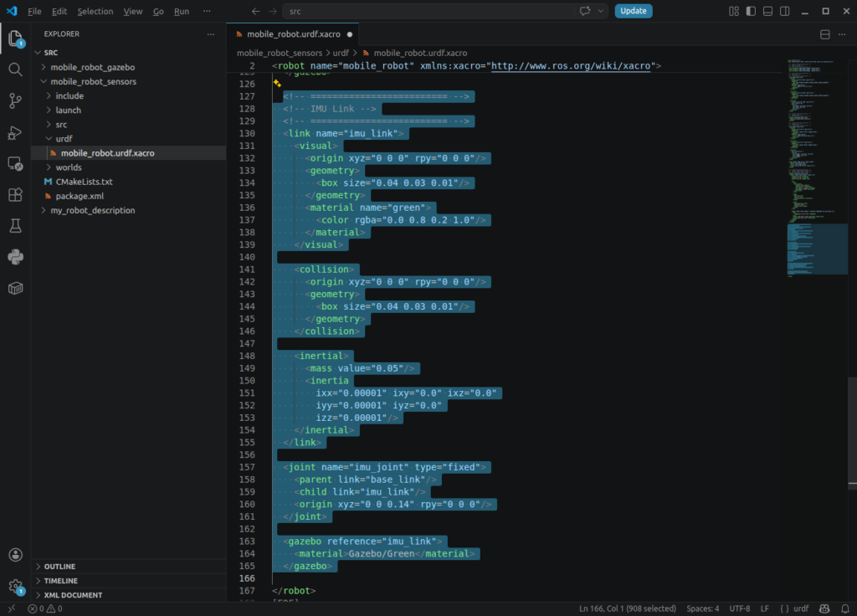
Task: Open the ros.org/wiki/xacro link
Action: 571,66
